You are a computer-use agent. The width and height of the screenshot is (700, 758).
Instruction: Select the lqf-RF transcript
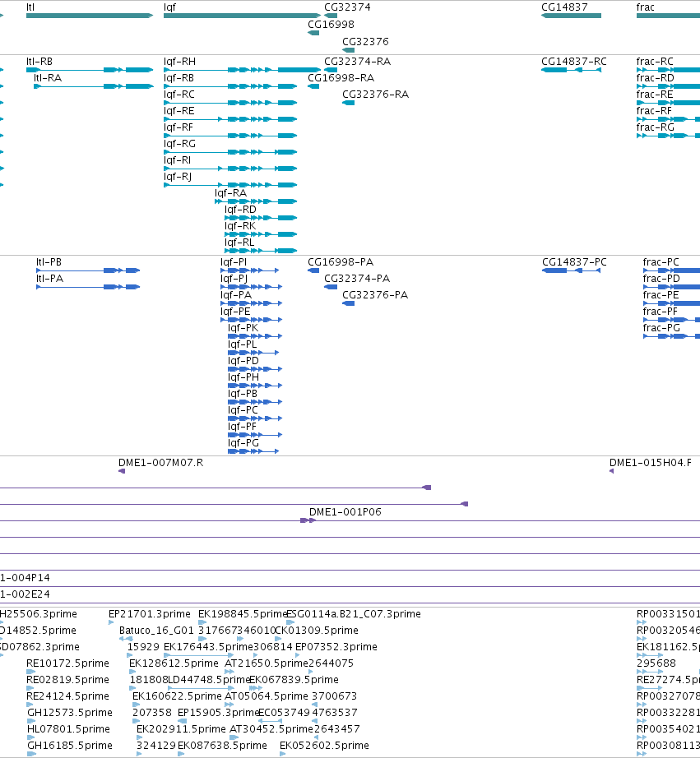[x=230, y=136]
